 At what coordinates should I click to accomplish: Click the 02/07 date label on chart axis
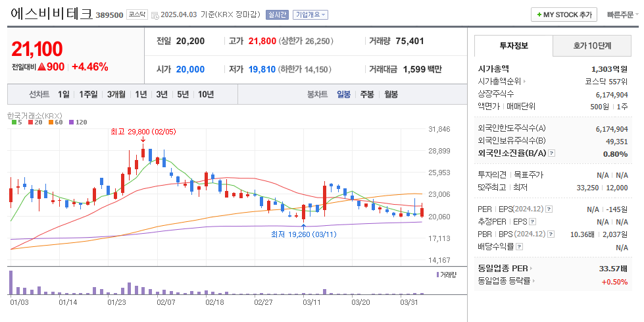166,302
